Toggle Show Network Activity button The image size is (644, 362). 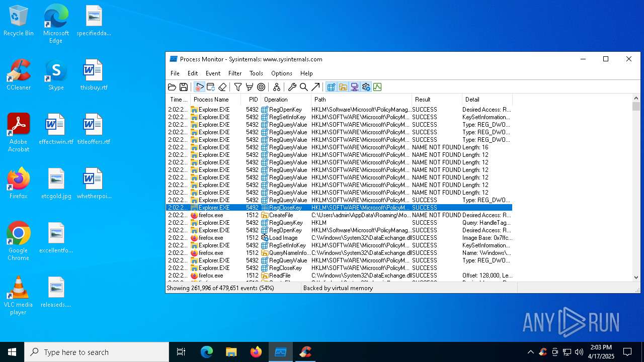(354, 87)
